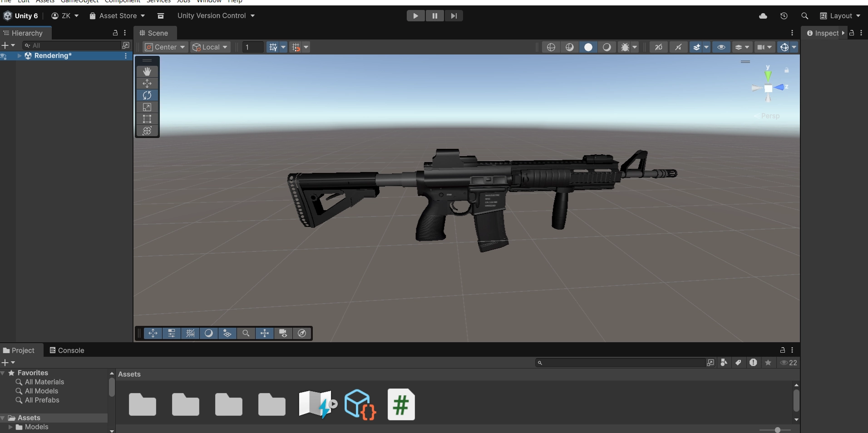Open Undo History clock icon

click(x=784, y=16)
